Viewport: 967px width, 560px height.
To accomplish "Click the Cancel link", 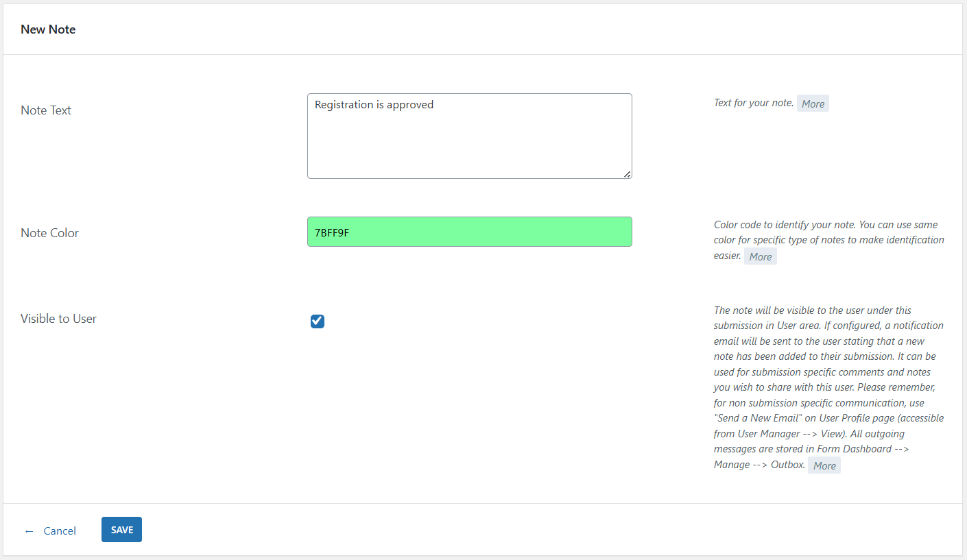I will click(x=60, y=531).
